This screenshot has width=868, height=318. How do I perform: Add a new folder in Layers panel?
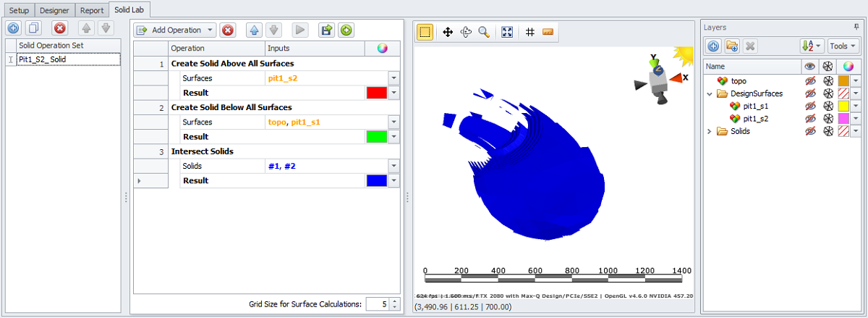tap(732, 46)
